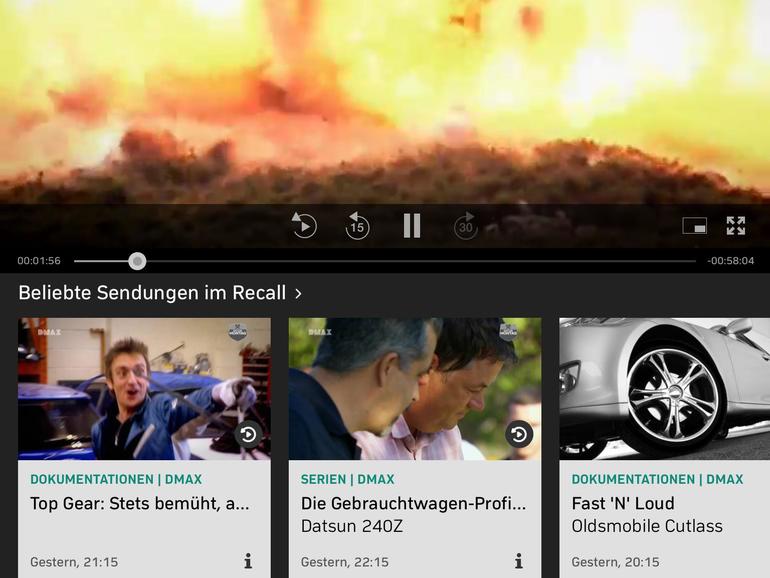Skip forward 30 seconds
This screenshot has width=770, height=578.
pos(466,226)
